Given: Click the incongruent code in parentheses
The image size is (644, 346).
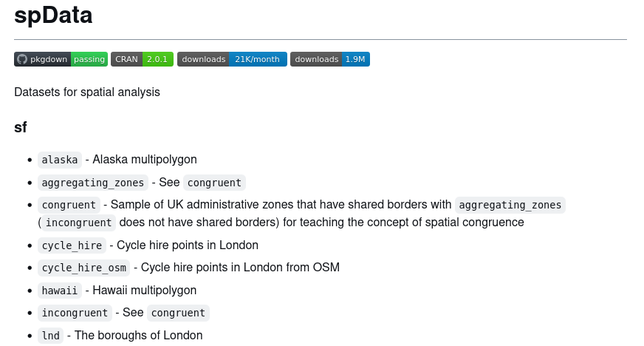Looking at the screenshot, I should (x=78, y=223).
